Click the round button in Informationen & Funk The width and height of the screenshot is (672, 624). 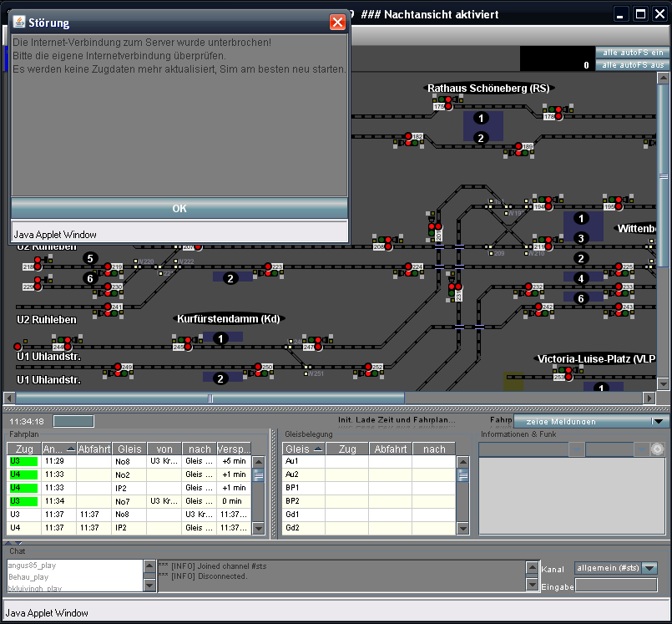657,449
